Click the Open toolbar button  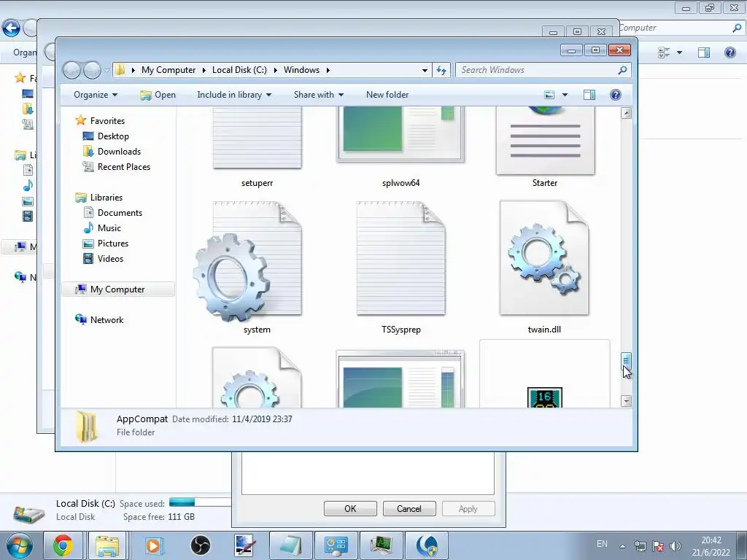[158, 95]
